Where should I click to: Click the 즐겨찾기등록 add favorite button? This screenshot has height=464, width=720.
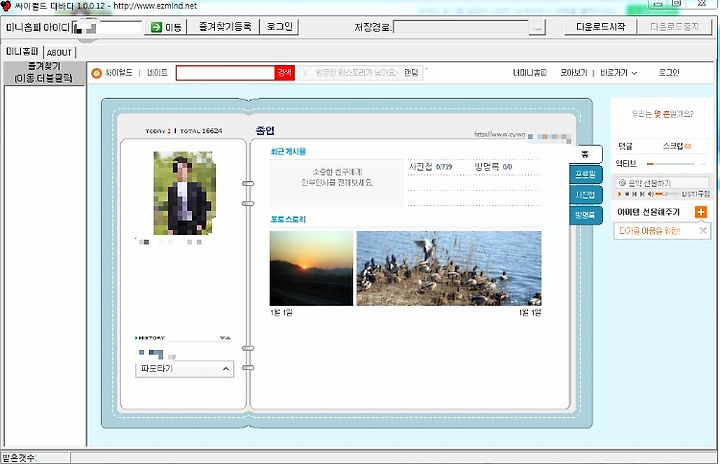(x=225, y=27)
